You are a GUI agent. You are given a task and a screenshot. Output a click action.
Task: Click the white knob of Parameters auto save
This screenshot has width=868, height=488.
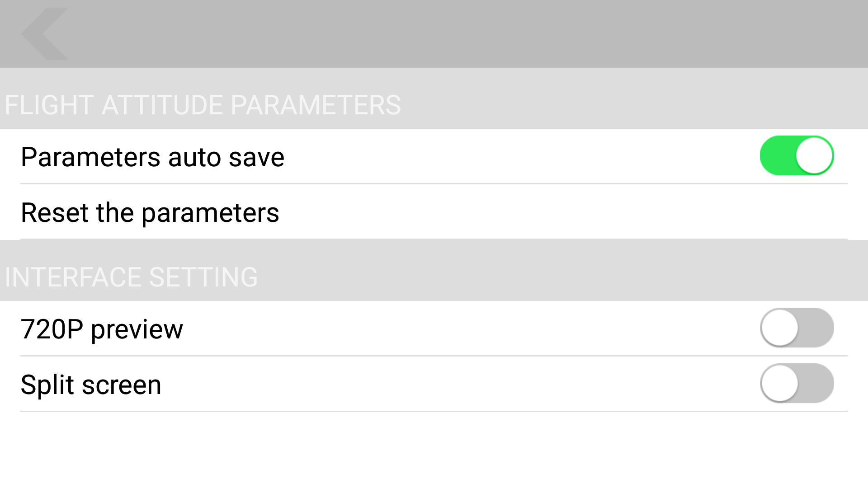pyautogui.click(x=814, y=156)
